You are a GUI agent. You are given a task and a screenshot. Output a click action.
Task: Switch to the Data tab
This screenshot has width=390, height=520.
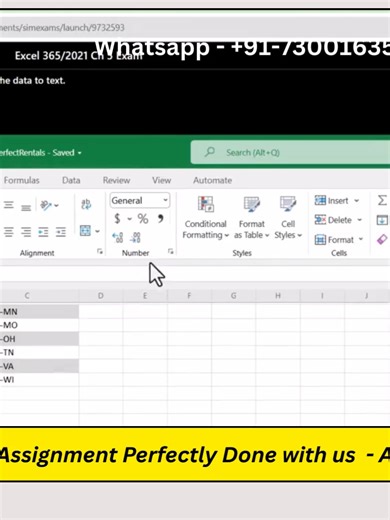click(71, 180)
